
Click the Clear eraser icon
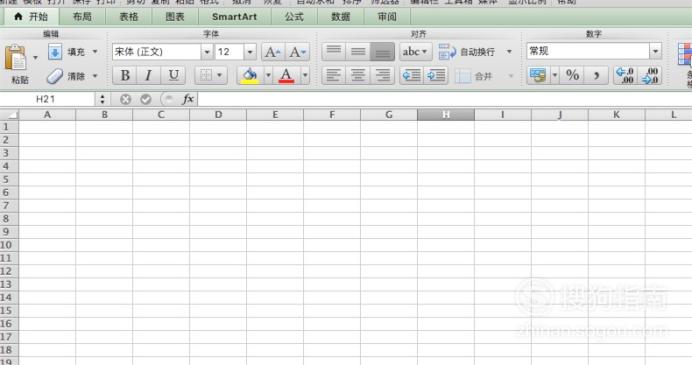55,76
